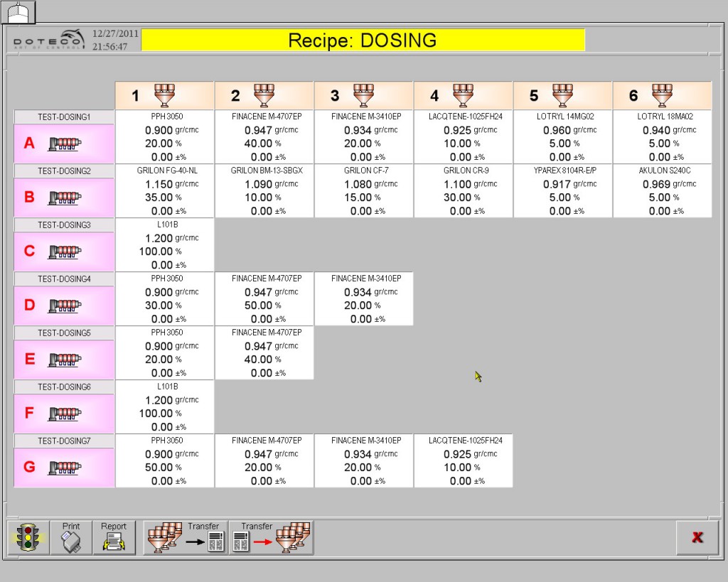This screenshot has width=728, height=582.
Task: Close screen with red X button
Action: [x=697, y=538]
